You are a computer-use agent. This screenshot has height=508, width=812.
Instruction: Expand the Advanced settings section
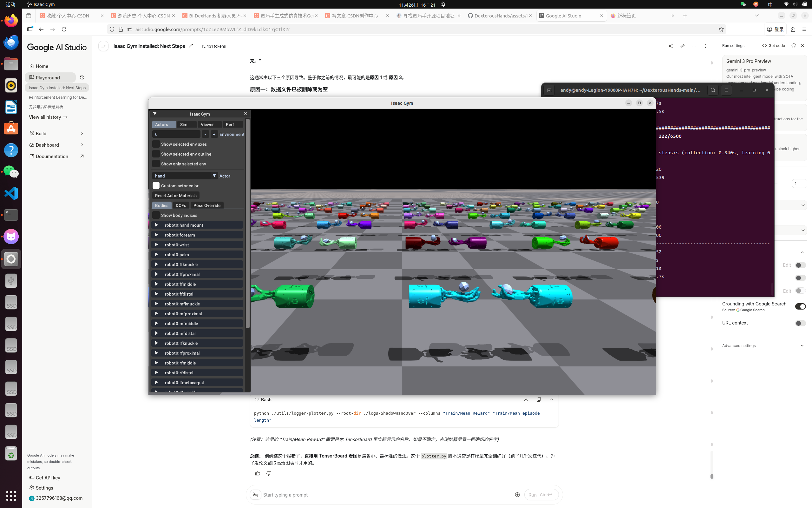click(763, 346)
